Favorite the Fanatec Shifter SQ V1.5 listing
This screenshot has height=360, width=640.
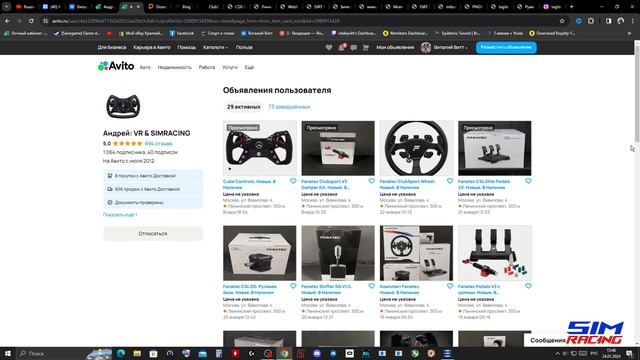[371, 286]
